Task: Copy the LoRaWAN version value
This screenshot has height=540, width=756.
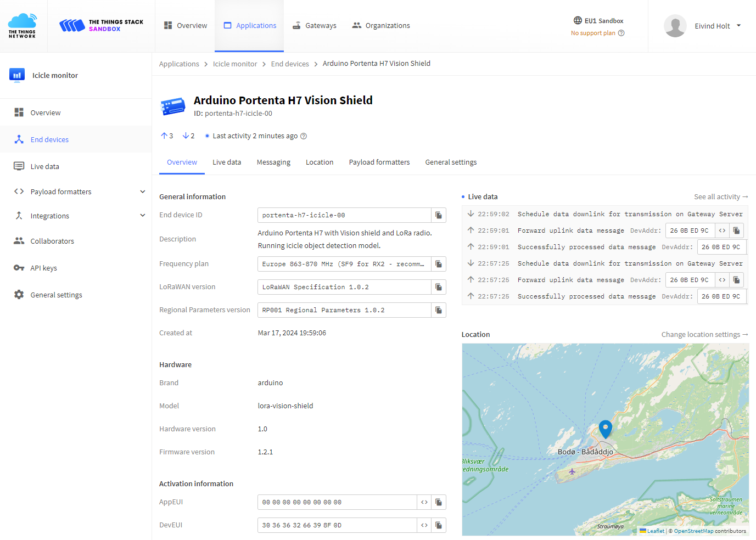Action: 438,287
